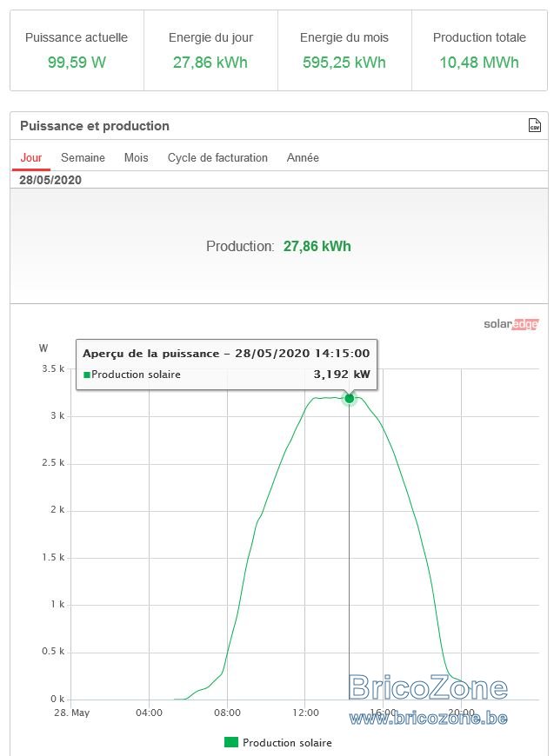
Task: Click the SolarEdge logo
Action: point(511,324)
